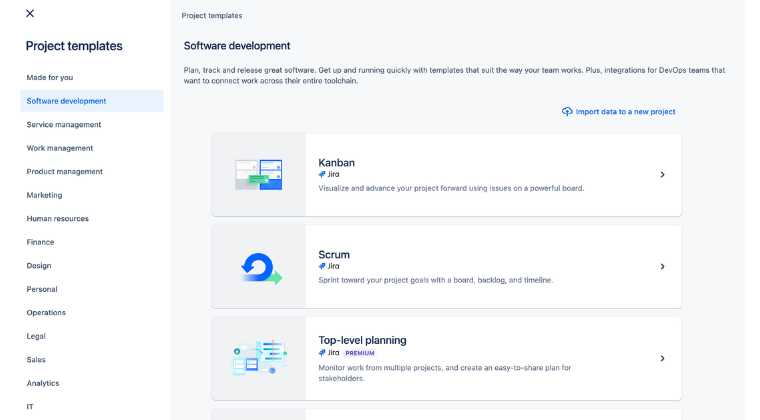Open Top-level planning via its chevron arrow
Viewport: 760px width, 420px height.
click(662, 358)
